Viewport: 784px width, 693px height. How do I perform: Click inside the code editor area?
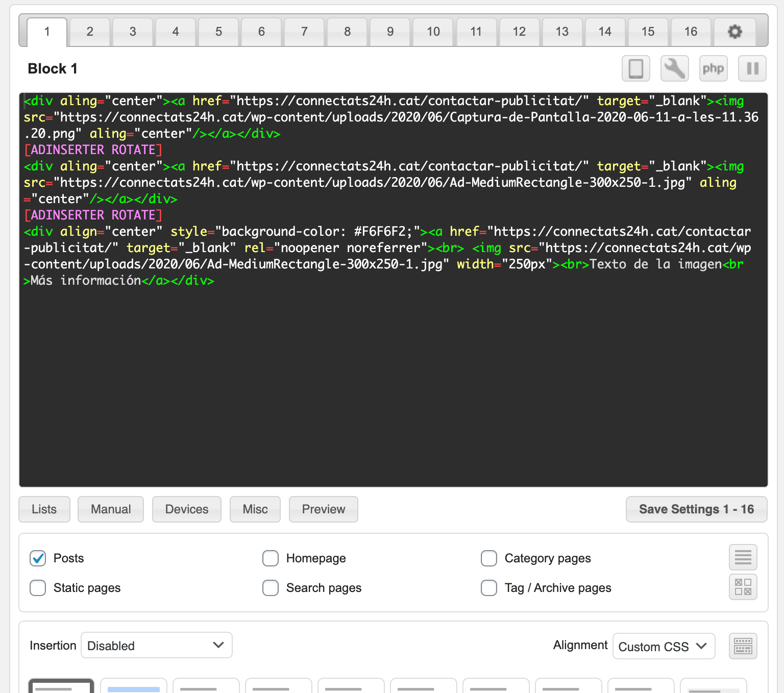point(394,290)
